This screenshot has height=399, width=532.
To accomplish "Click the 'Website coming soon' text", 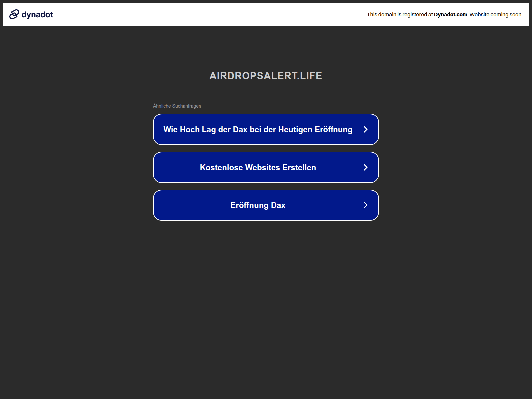I will coord(496,14).
